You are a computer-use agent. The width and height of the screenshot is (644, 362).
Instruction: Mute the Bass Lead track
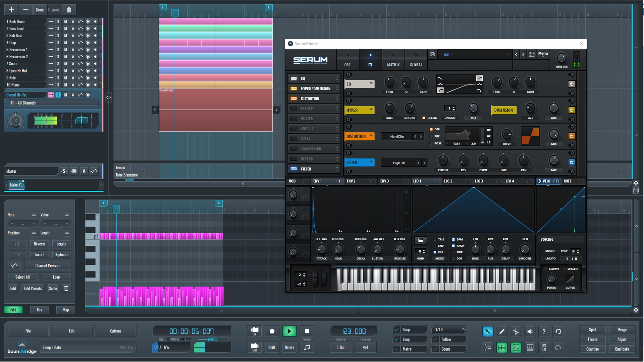[66, 28]
